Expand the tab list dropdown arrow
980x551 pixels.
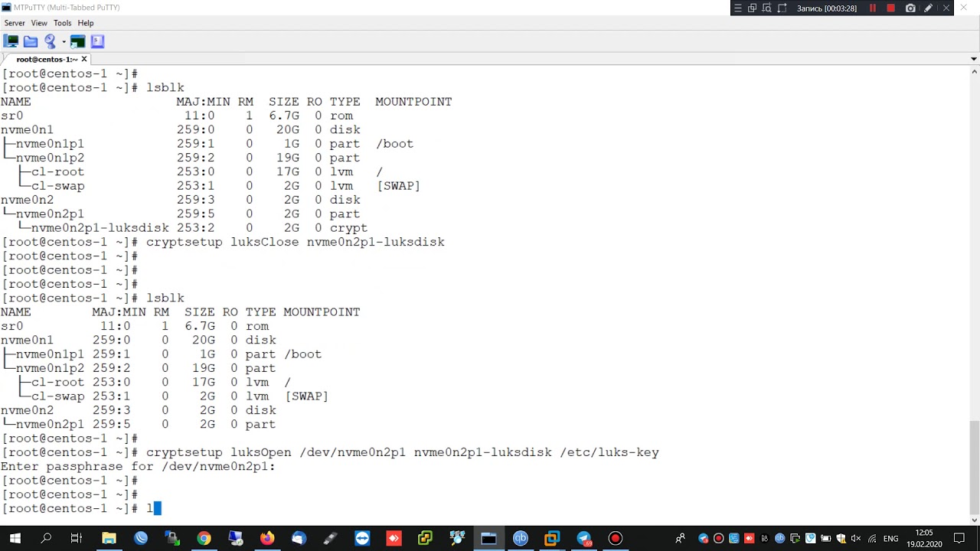point(974,59)
